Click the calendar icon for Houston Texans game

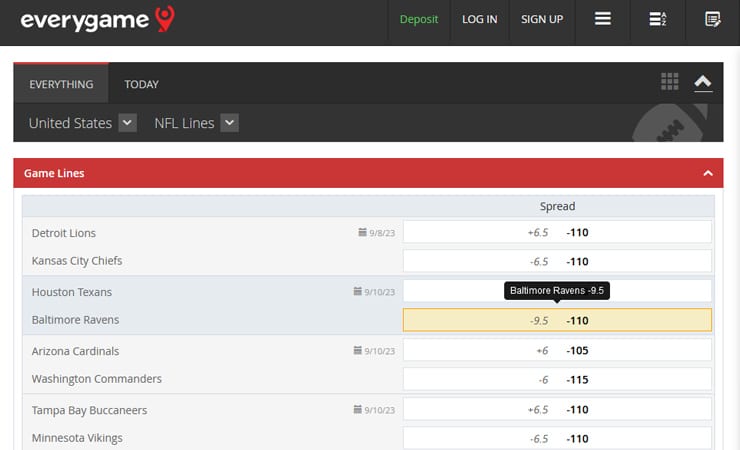[357, 291]
